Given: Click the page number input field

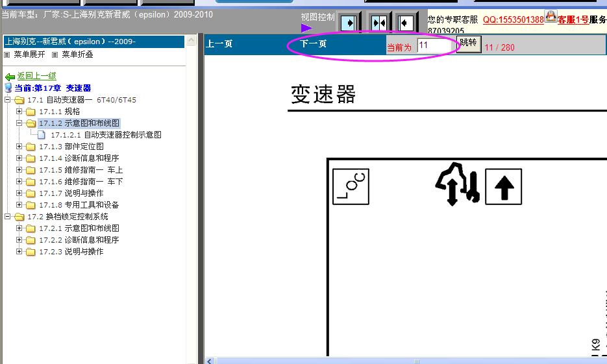Looking at the screenshot, I should (x=434, y=45).
